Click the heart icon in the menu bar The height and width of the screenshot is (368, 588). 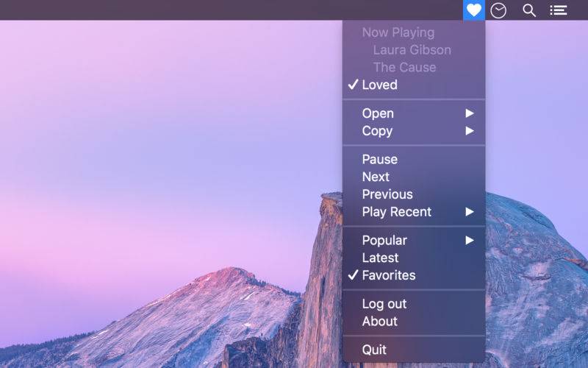[x=474, y=10]
